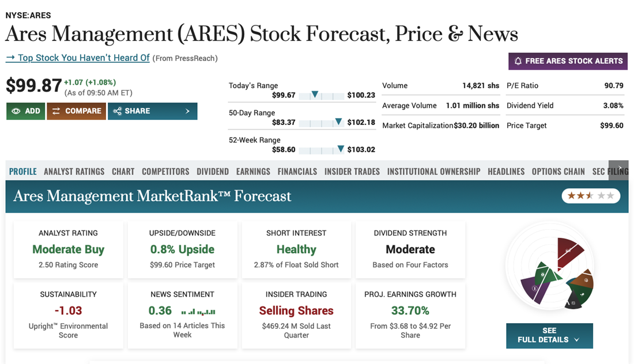The width and height of the screenshot is (634, 364).
Task: Click the $99.87 stock price
Action: coord(33,86)
